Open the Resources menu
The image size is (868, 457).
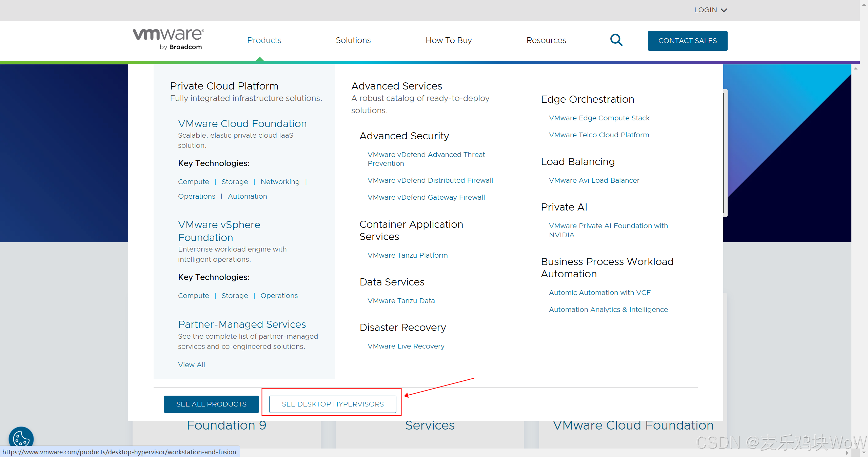pyautogui.click(x=546, y=40)
